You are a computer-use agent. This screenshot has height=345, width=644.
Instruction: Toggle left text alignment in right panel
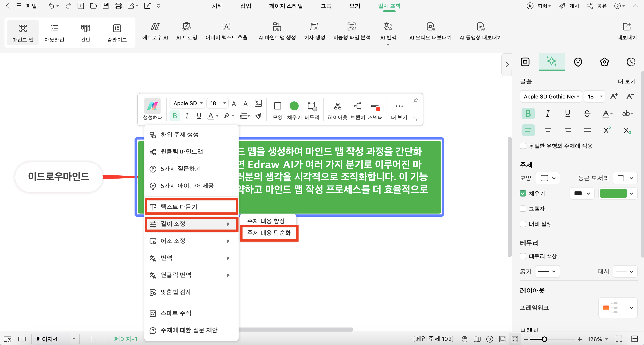click(x=528, y=130)
